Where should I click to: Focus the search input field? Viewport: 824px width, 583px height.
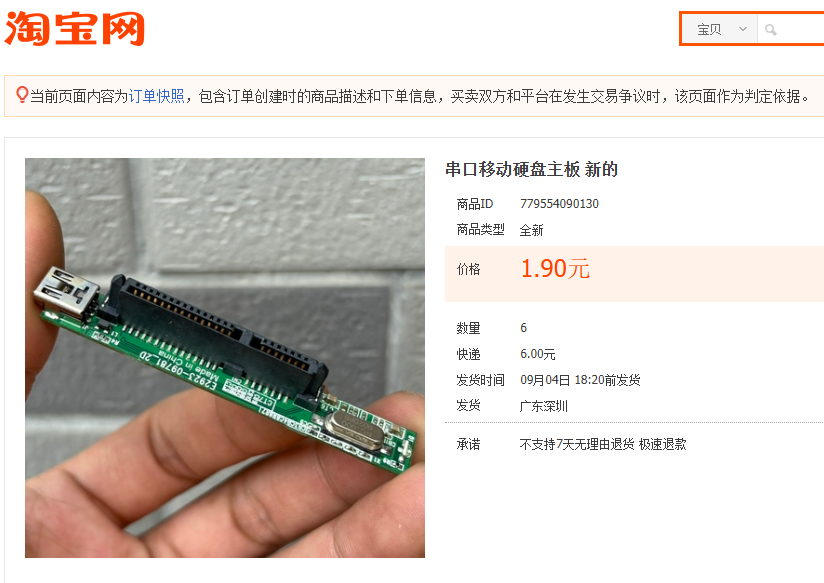pyautogui.click(x=790, y=29)
